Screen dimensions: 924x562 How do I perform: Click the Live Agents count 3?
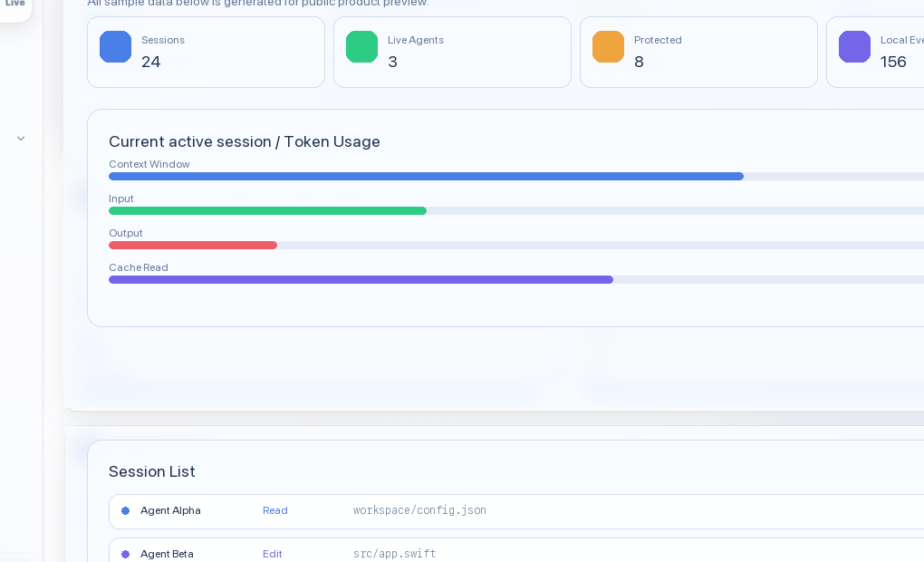pyautogui.click(x=392, y=62)
